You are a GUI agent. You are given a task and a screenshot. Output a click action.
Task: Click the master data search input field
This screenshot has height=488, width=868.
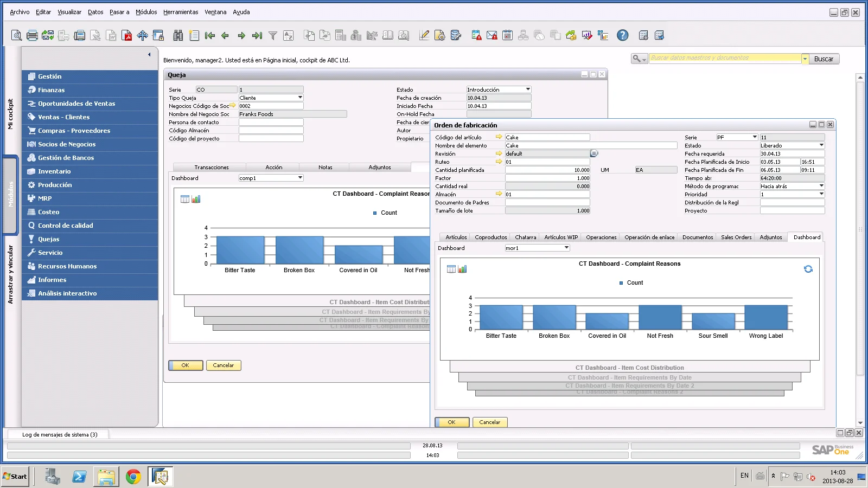pos(725,58)
